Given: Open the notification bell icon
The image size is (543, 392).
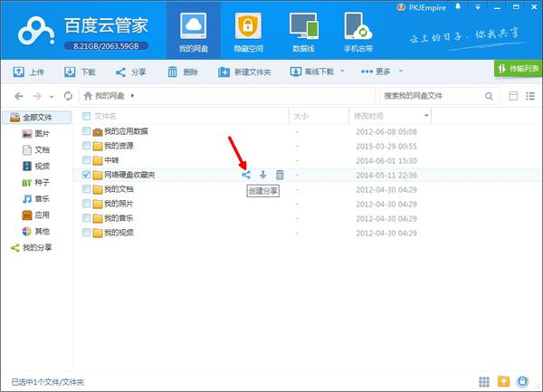Looking at the screenshot, I should coord(458,6).
